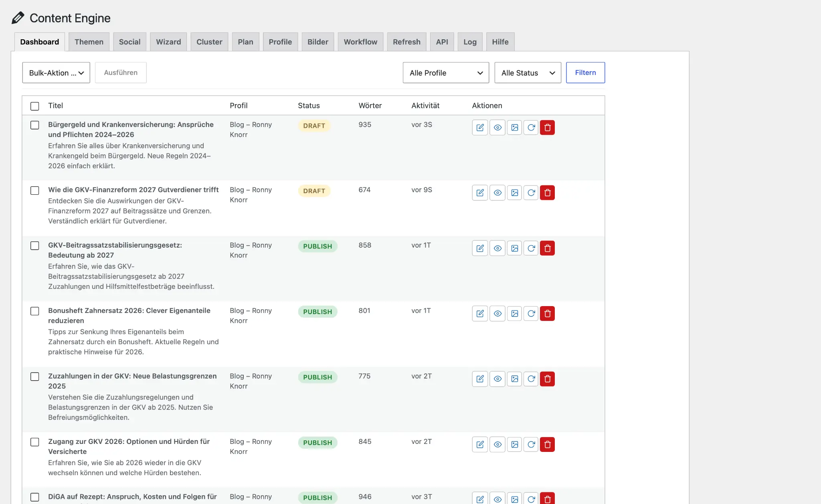The image size is (821, 504).
Task: Open image options for Zugang zur GKV article
Action: click(515, 444)
